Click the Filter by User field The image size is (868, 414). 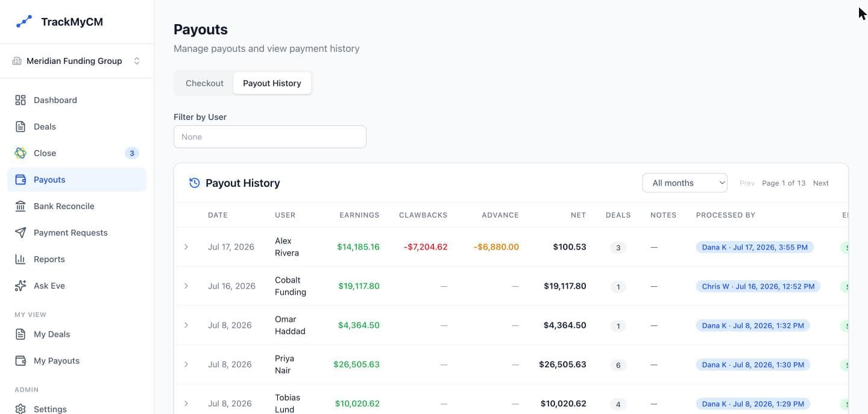coord(270,137)
